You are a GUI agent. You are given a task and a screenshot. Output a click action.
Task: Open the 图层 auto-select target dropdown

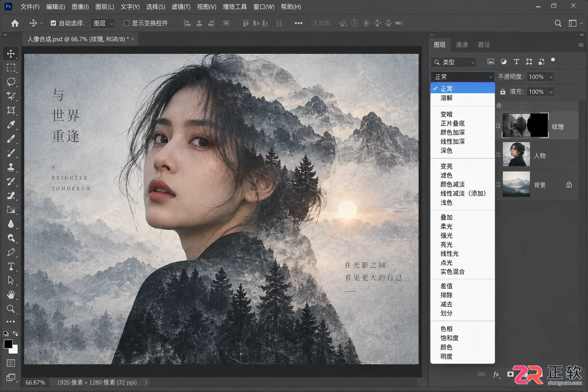point(103,23)
